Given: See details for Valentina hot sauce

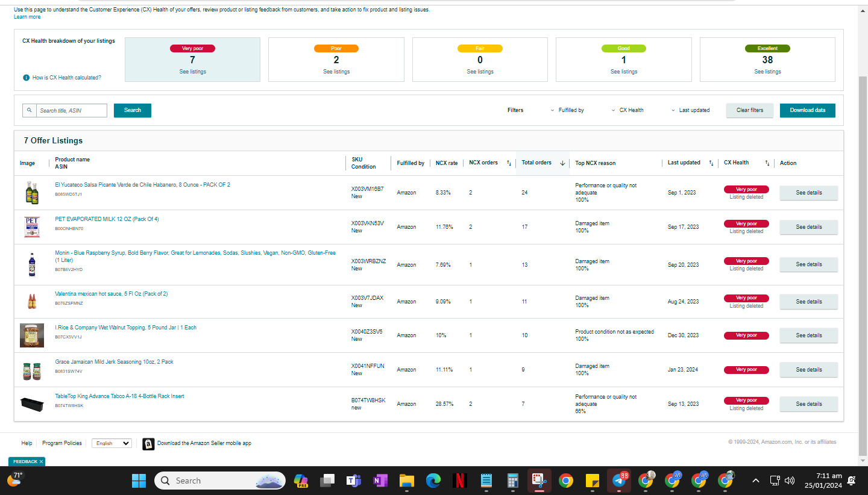Looking at the screenshot, I should [x=809, y=302].
